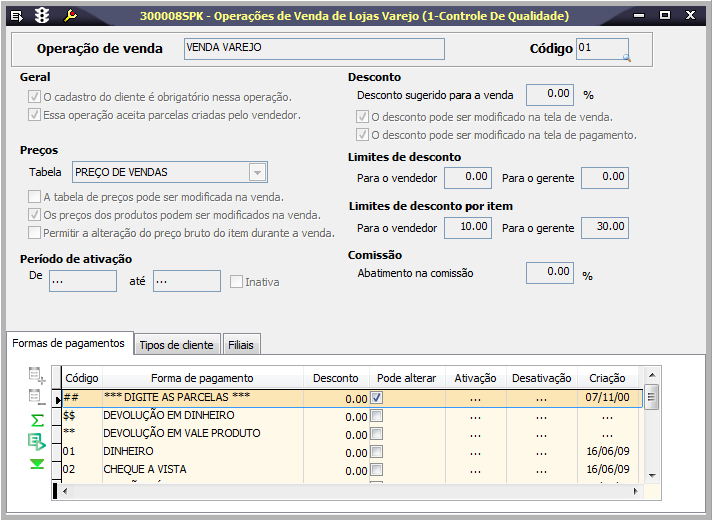Click the remove row icon beside grid
The height and width of the screenshot is (520, 712).
(37, 398)
